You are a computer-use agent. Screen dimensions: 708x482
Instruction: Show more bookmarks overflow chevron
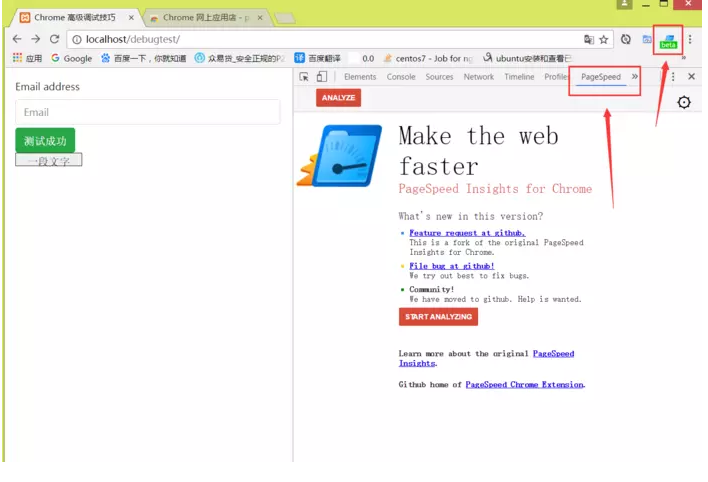click(x=684, y=58)
